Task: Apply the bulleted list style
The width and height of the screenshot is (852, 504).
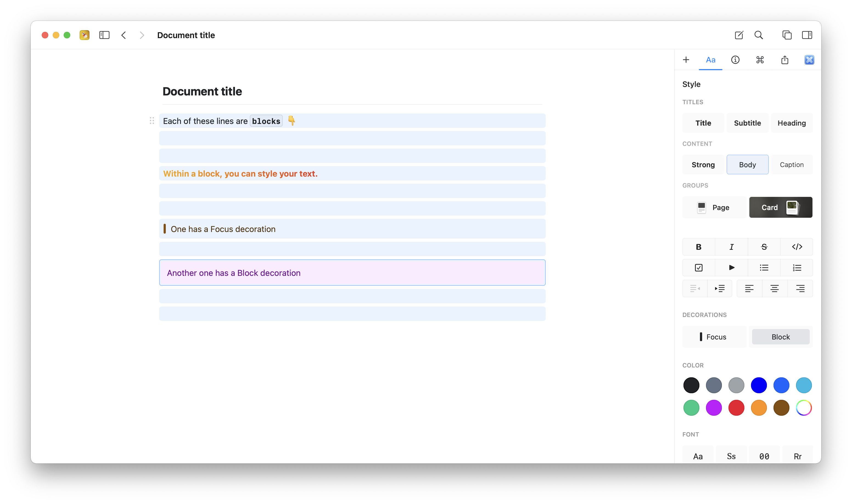Action: (764, 268)
